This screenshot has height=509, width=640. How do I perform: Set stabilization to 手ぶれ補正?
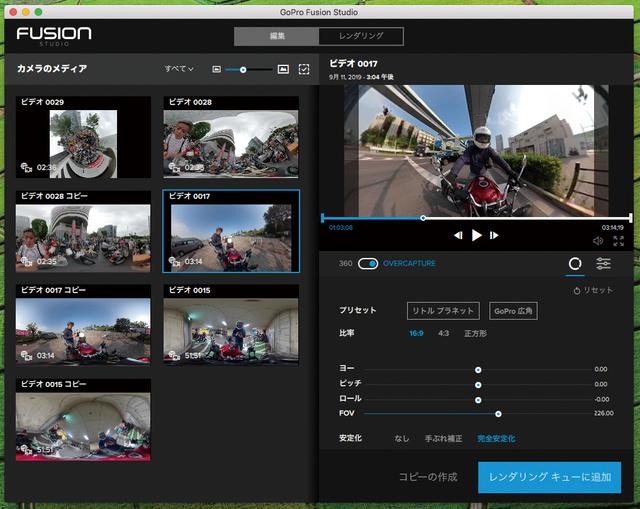[443, 438]
